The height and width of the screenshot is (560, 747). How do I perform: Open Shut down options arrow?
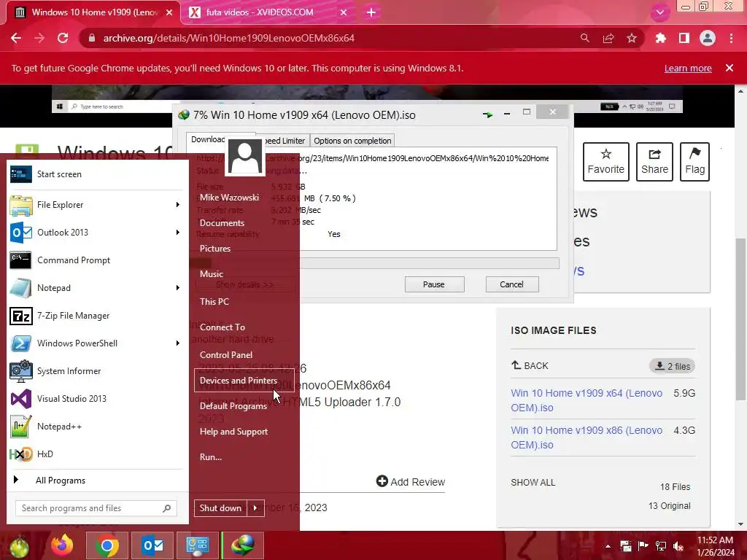(256, 508)
